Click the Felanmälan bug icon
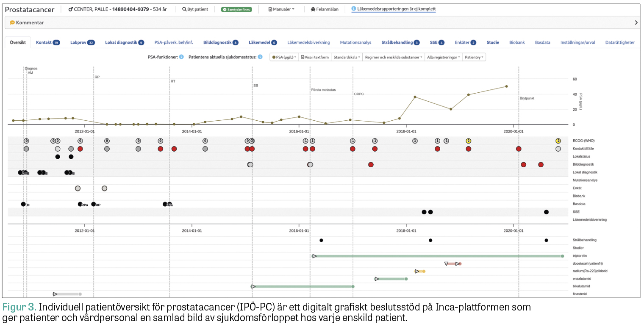This screenshot has height=327, width=644. (x=313, y=9)
